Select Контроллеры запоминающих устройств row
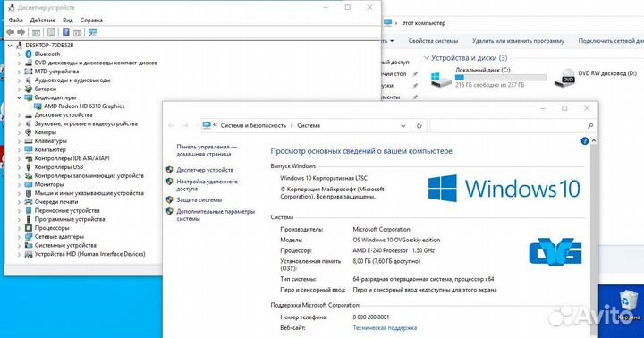The width and height of the screenshot is (644, 338). [89, 176]
